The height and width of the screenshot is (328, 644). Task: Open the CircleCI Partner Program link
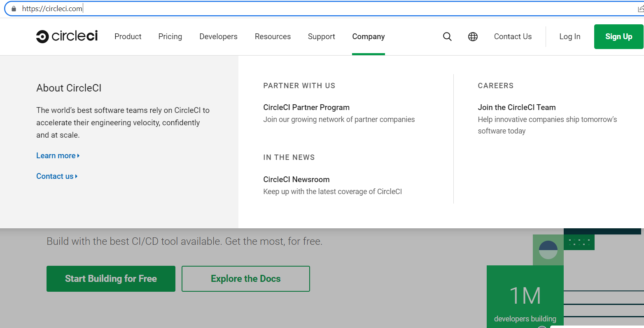click(306, 108)
